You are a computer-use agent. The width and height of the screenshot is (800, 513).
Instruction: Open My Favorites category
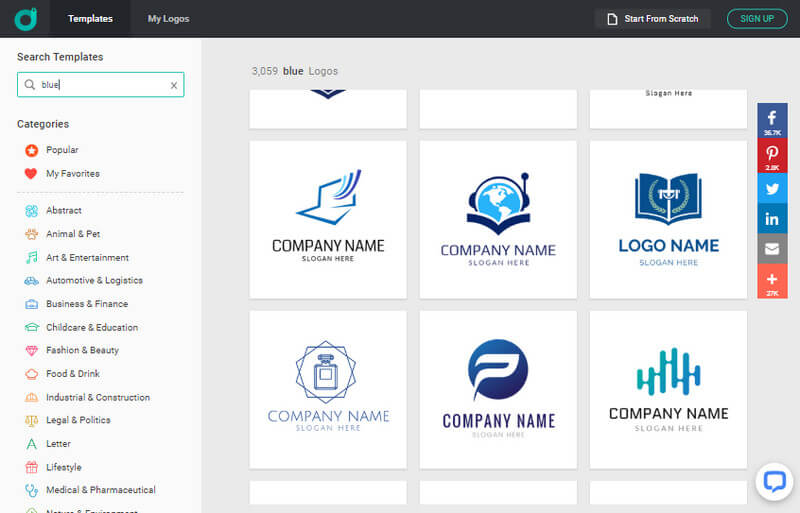pyautogui.click(x=72, y=173)
